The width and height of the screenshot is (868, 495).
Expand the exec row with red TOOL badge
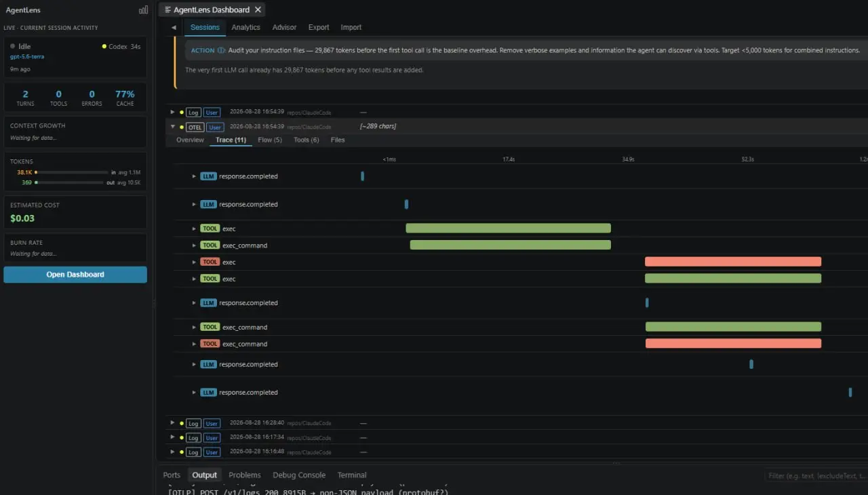[x=194, y=262]
